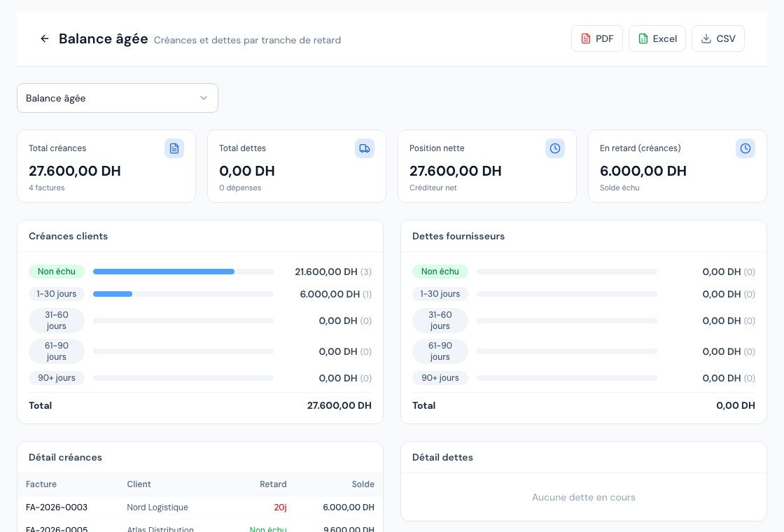This screenshot has width=784, height=532.
Task: Select Non échu badge in Créances clients
Action: click(x=57, y=272)
